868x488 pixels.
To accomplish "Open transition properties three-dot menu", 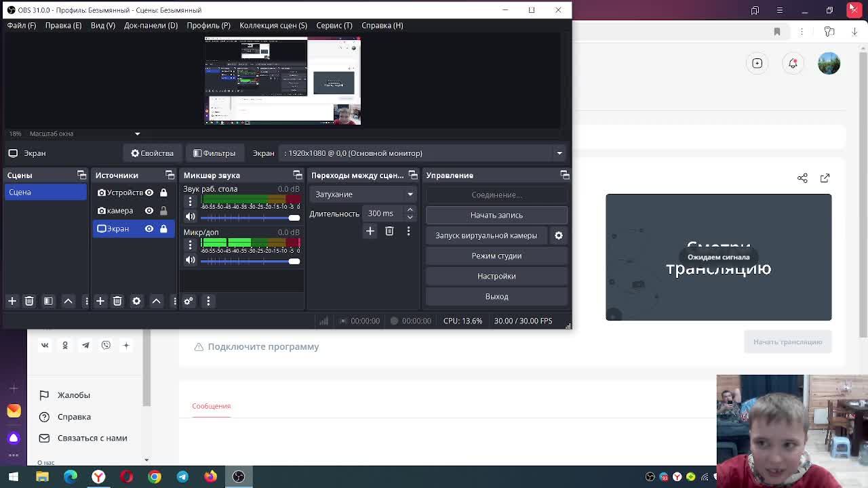I will 408,231.
